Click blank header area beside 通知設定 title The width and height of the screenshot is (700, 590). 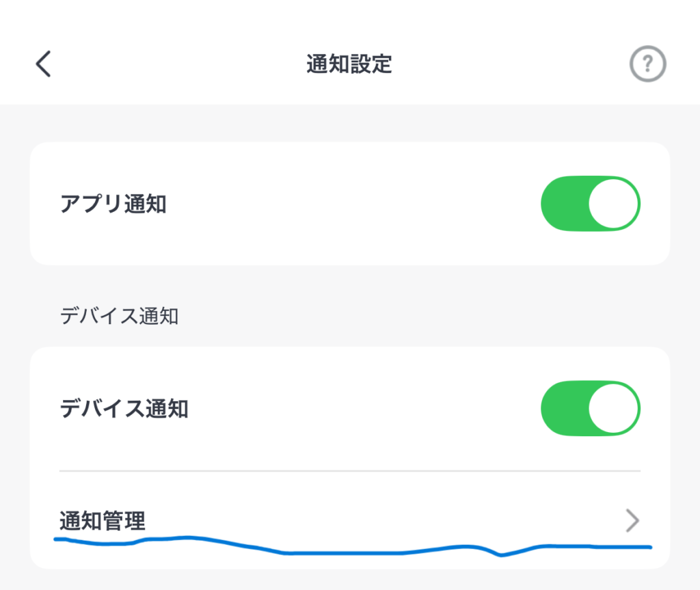[513, 65]
